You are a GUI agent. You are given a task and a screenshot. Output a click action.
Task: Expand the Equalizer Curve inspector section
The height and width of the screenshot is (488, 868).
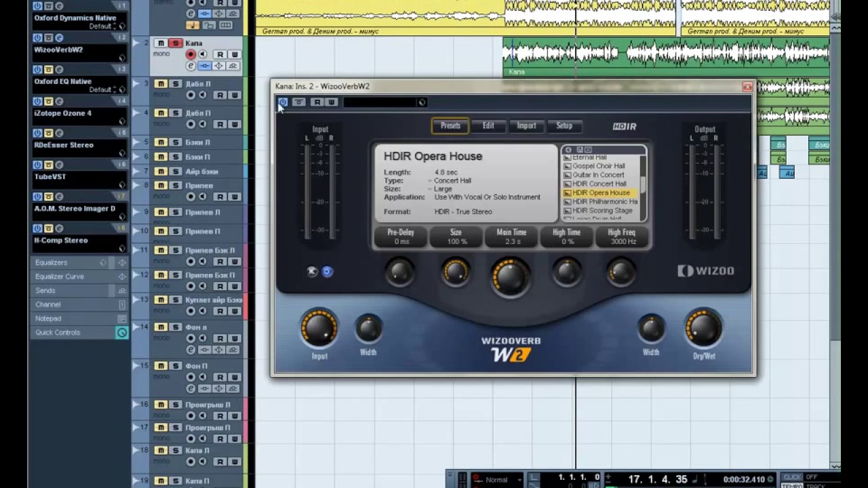click(80, 277)
